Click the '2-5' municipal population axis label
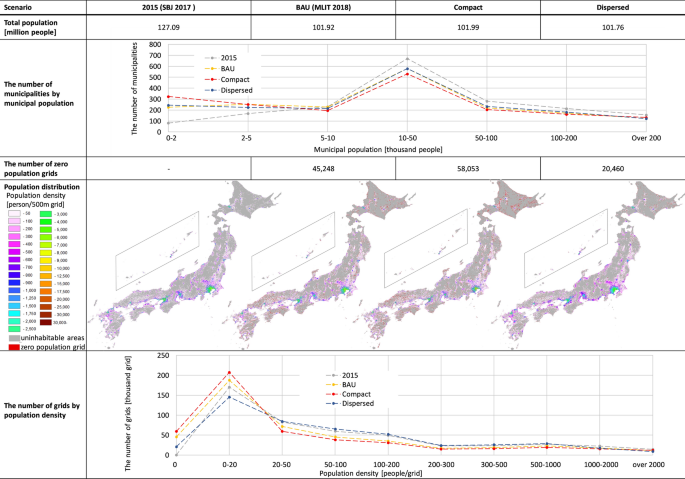685x479 pixels. 246,138
